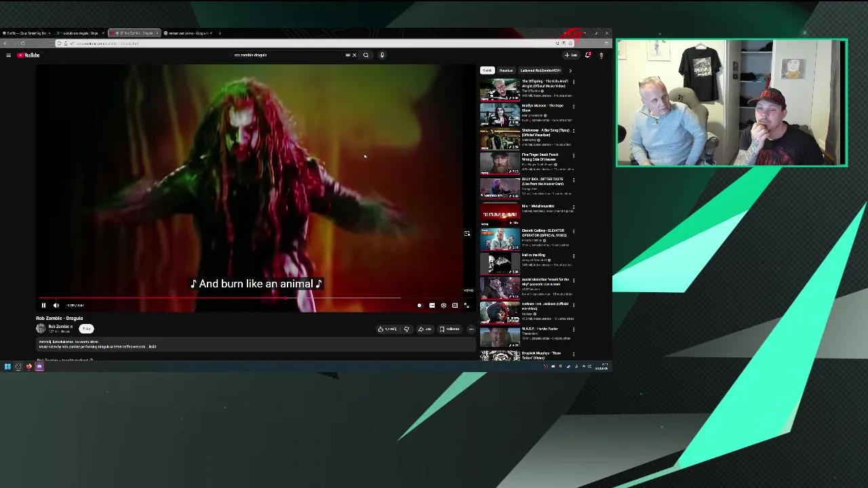This screenshot has height=488, width=868.
Task: Open Electric Callboy Elevator Operator title
Action: point(544,232)
